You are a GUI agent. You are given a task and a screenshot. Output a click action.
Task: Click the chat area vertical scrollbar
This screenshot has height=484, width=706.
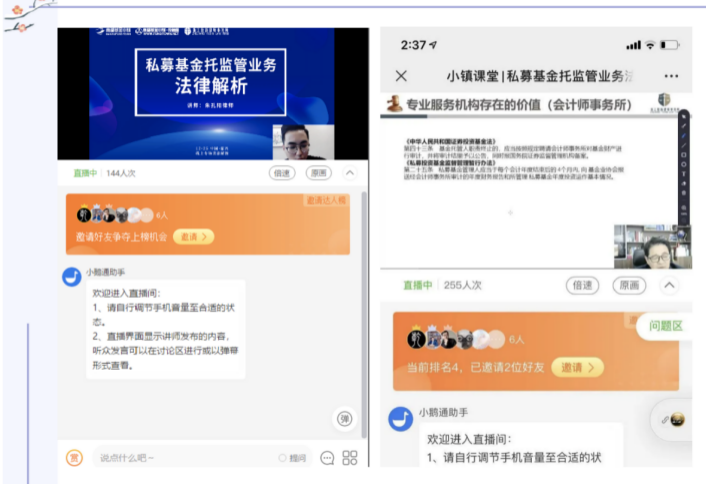[364, 315]
